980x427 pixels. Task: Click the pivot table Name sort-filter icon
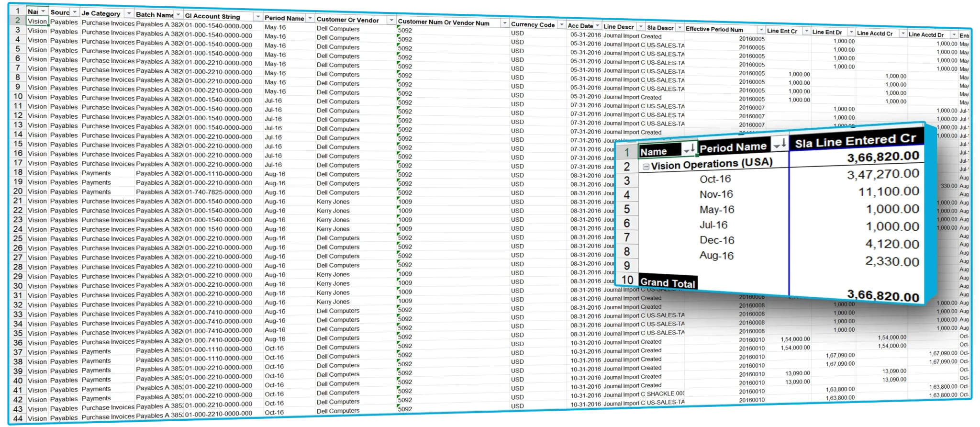(x=690, y=150)
